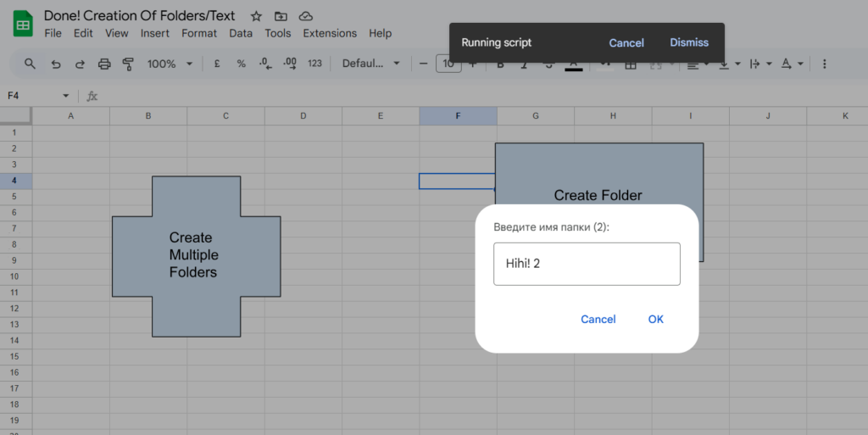This screenshot has width=868, height=435.
Task: Decrease font size with minus button
Action: click(x=424, y=64)
